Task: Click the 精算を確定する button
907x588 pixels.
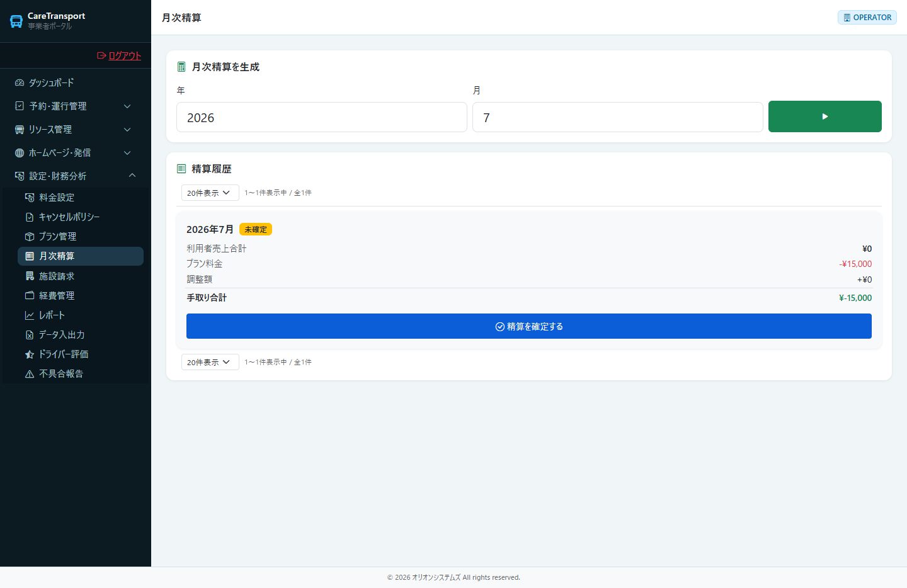Action: coord(529,326)
